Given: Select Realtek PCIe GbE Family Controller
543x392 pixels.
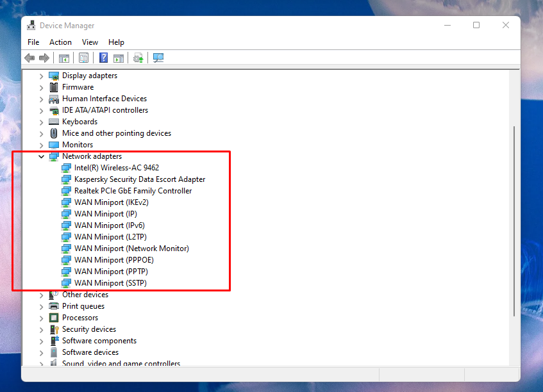Looking at the screenshot, I should click(133, 191).
